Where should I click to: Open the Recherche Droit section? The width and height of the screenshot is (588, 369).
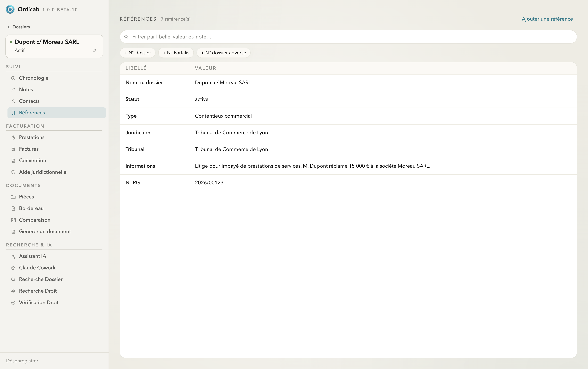click(x=57, y=291)
